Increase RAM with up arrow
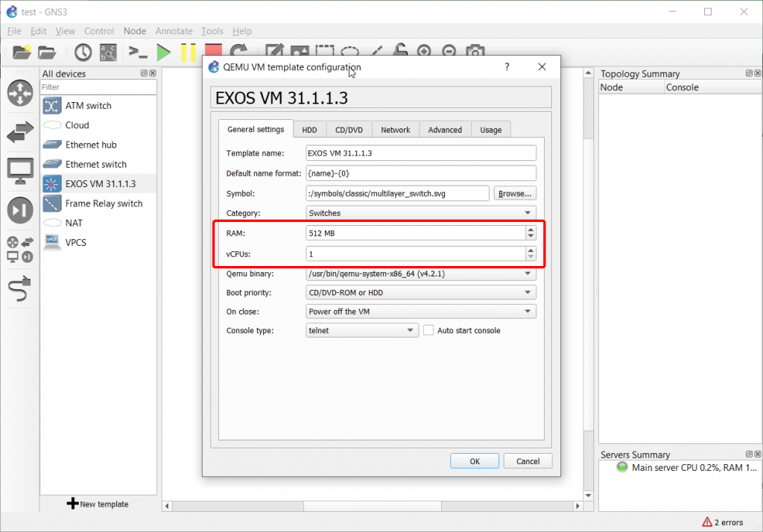 click(531, 229)
